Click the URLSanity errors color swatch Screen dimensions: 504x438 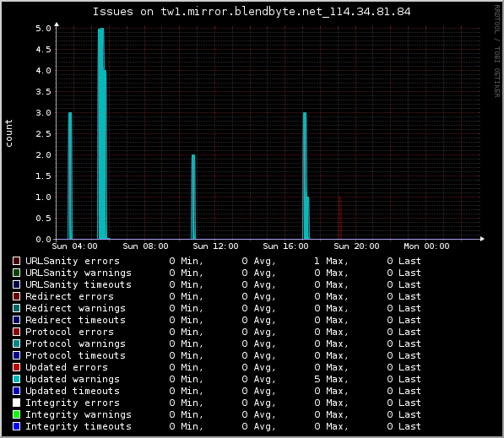click(16, 261)
